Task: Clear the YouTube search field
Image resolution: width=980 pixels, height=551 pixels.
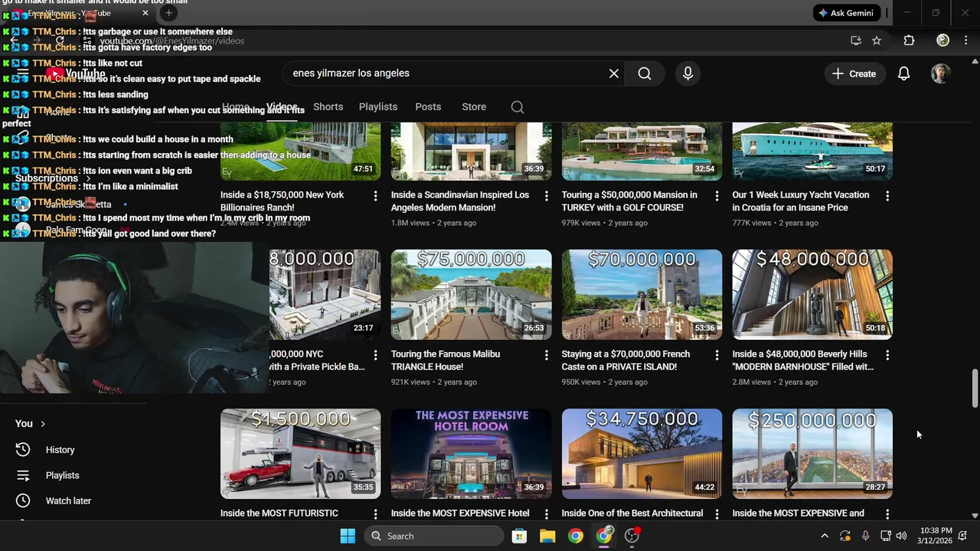Action: pos(614,73)
